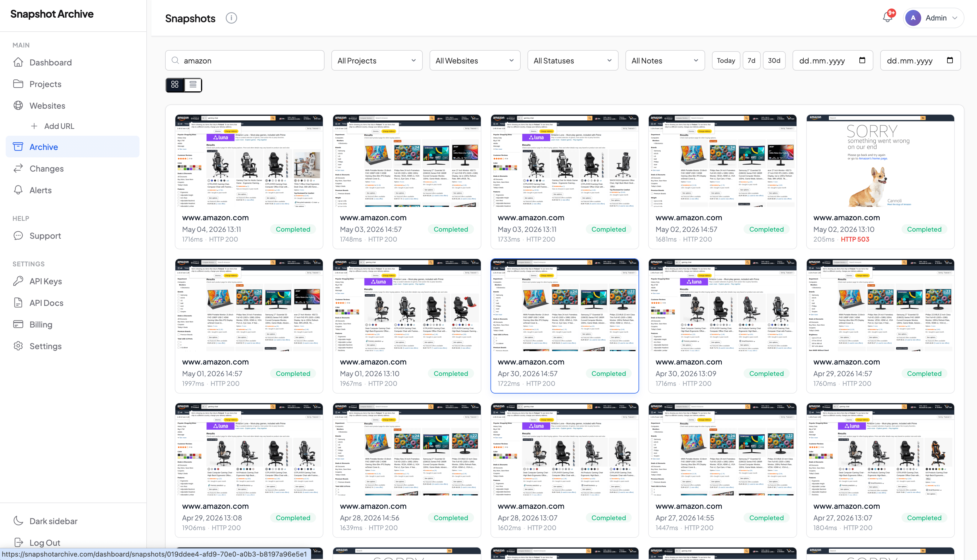Open the Support chat bubble icon

pyautogui.click(x=18, y=236)
